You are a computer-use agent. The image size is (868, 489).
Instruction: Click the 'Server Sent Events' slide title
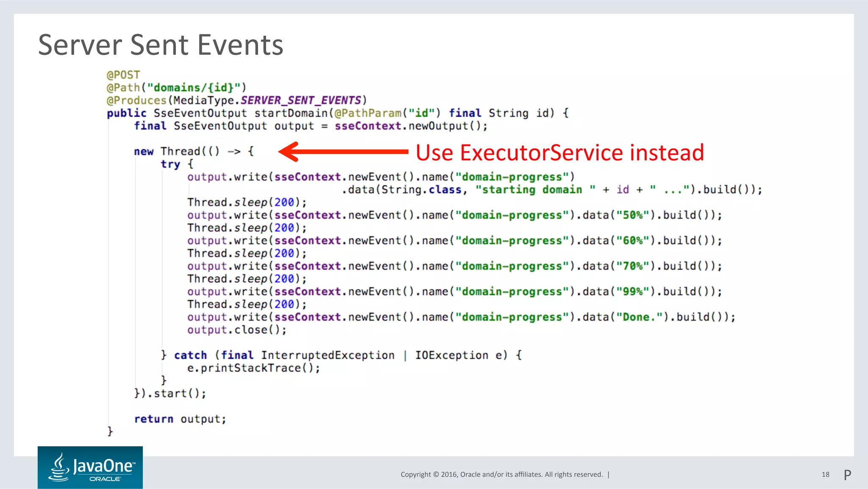click(x=161, y=45)
